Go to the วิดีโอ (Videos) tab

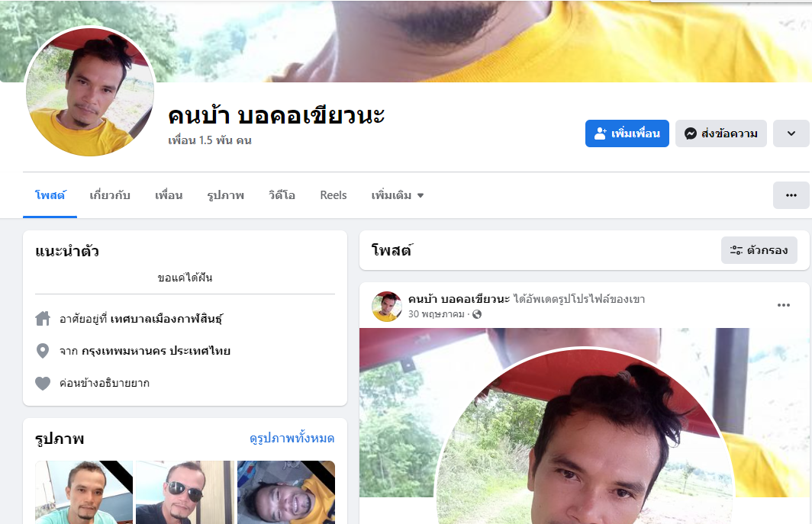[282, 195]
